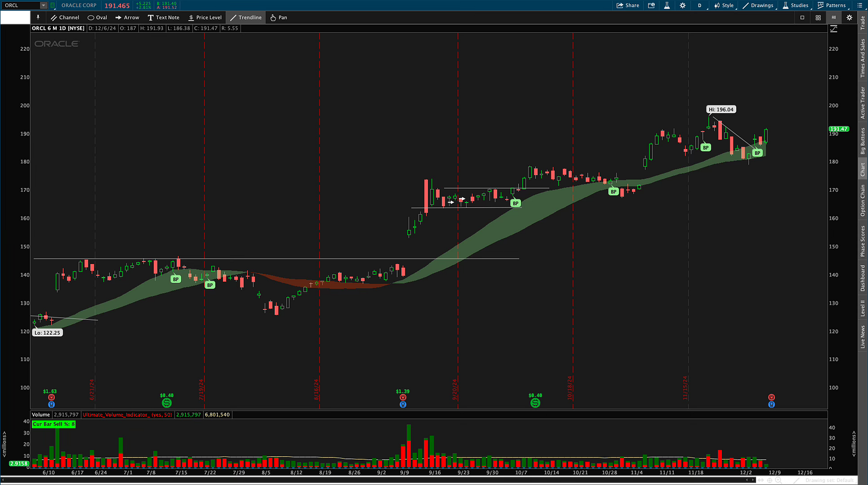Click the $1.63 earnings phone icon

(x=51, y=397)
